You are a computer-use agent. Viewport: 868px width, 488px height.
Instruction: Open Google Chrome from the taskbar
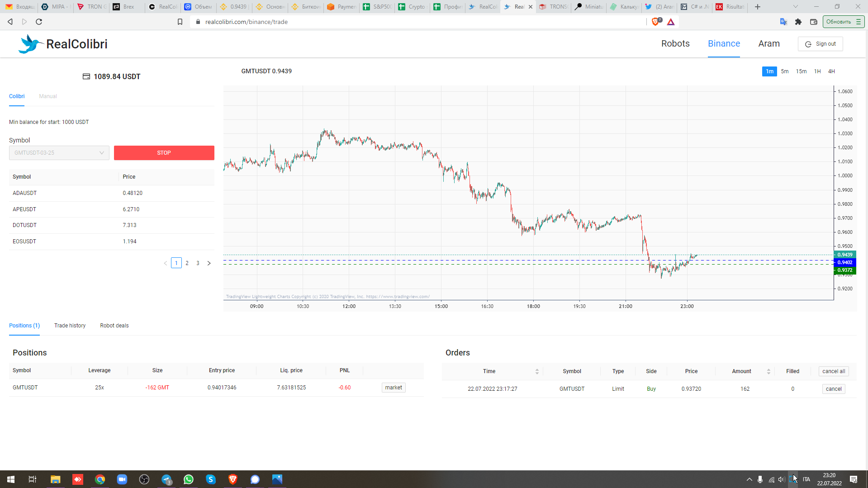(100, 479)
